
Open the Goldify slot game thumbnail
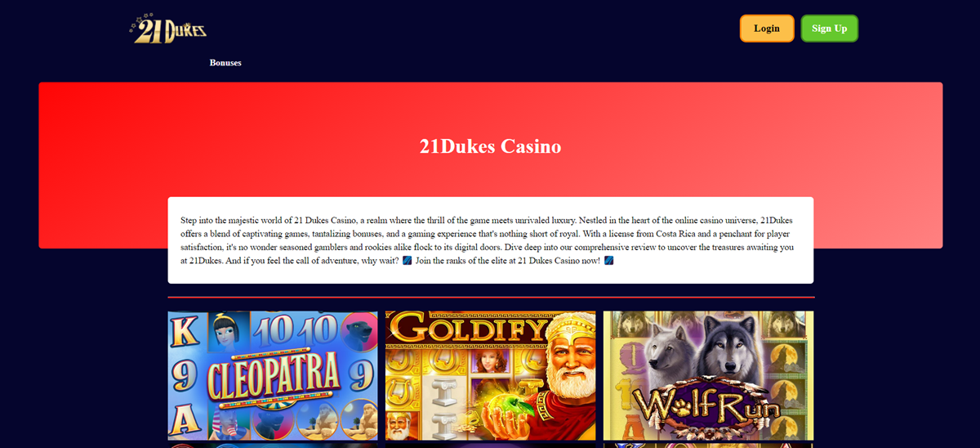point(490,375)
